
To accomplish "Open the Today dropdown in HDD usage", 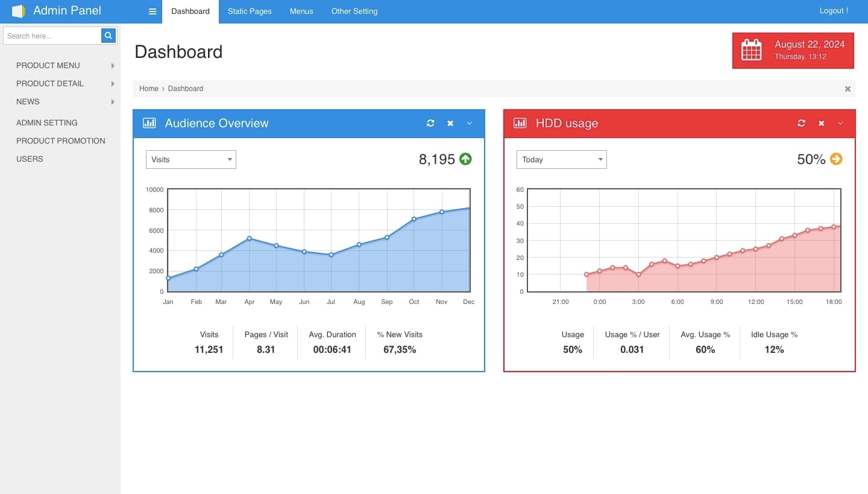I will point(562,159).
